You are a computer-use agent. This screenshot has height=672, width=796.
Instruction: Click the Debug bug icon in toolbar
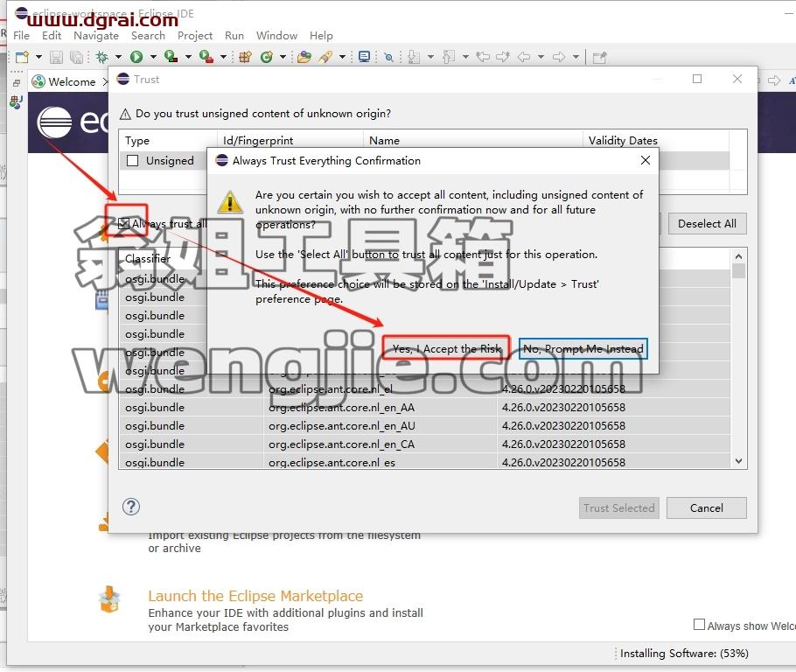click(x=102, y=57)
